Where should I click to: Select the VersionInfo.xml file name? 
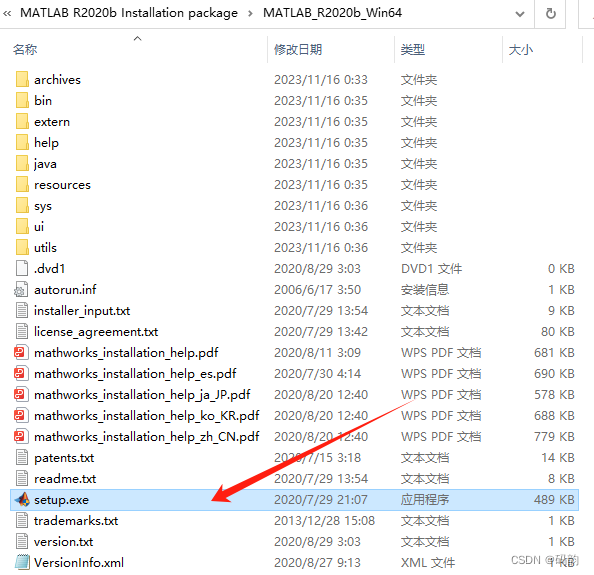[79, 563]
